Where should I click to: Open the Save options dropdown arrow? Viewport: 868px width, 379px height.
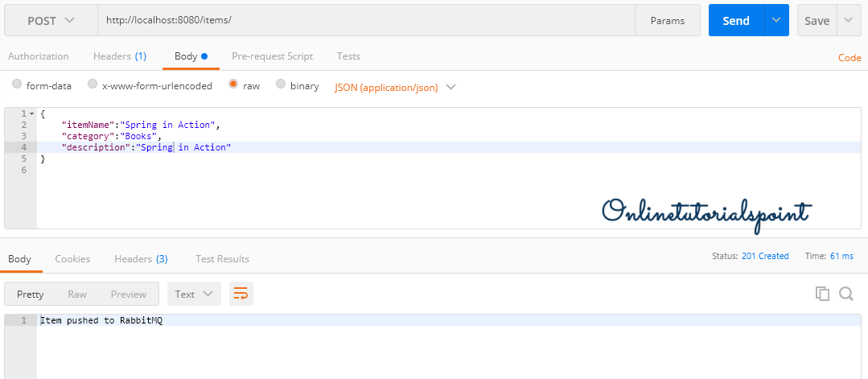[849, 21]
